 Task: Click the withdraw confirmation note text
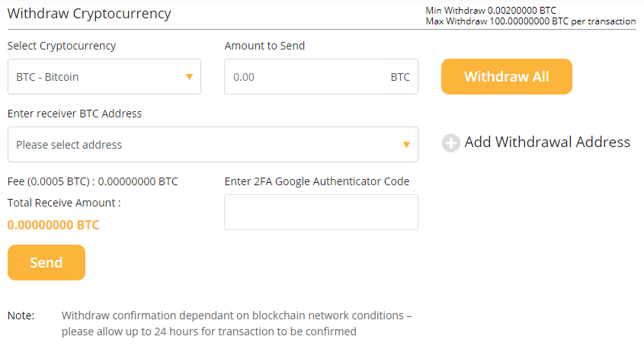coord(236,323)
